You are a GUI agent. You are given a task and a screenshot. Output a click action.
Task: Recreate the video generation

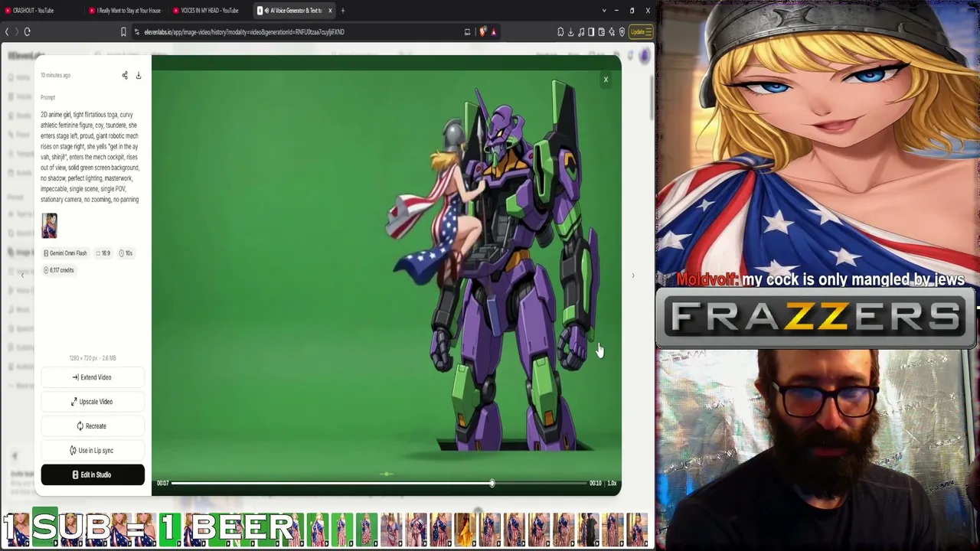coord(93,426)
